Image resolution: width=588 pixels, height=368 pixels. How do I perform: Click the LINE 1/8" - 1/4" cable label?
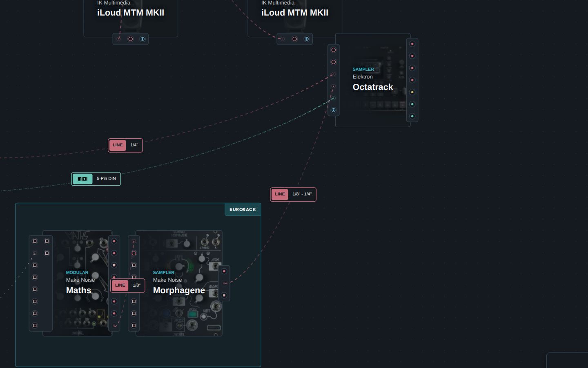[293, 194]
